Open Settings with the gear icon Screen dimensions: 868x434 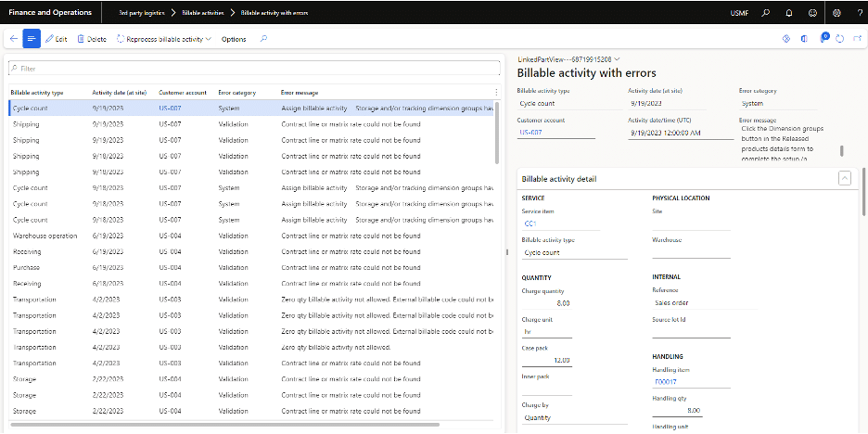[836, 12]
